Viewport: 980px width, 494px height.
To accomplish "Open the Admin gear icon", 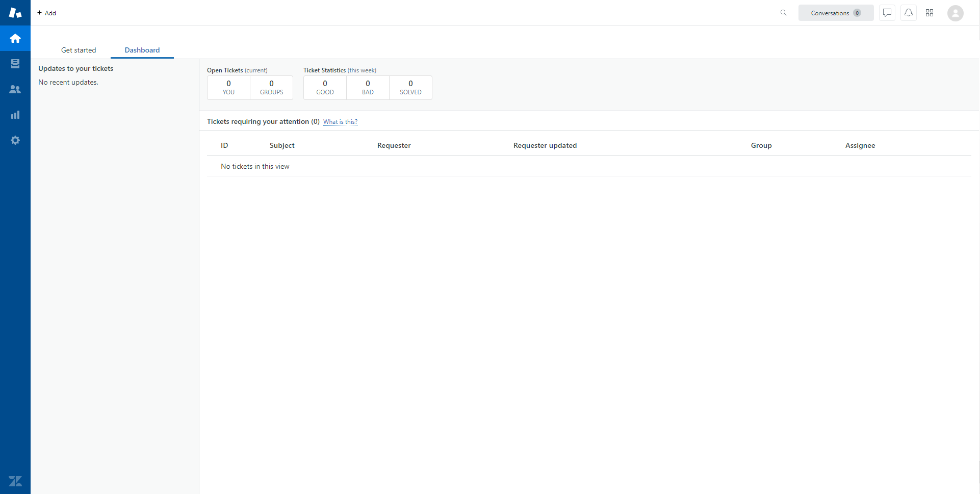I will coord(15,140).
